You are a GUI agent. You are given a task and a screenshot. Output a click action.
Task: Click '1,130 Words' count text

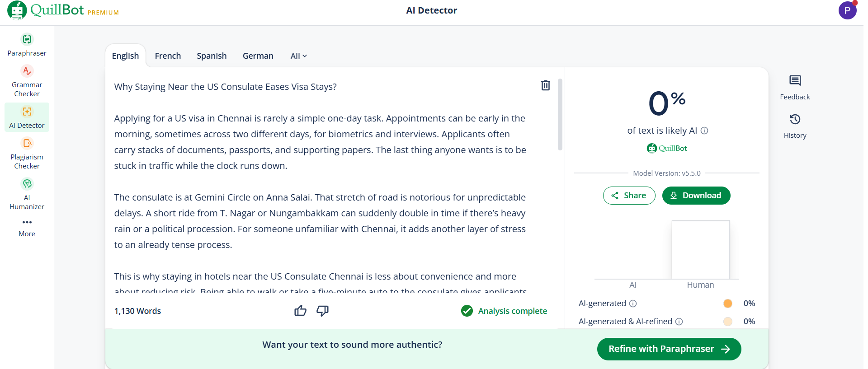coord(137,311)
